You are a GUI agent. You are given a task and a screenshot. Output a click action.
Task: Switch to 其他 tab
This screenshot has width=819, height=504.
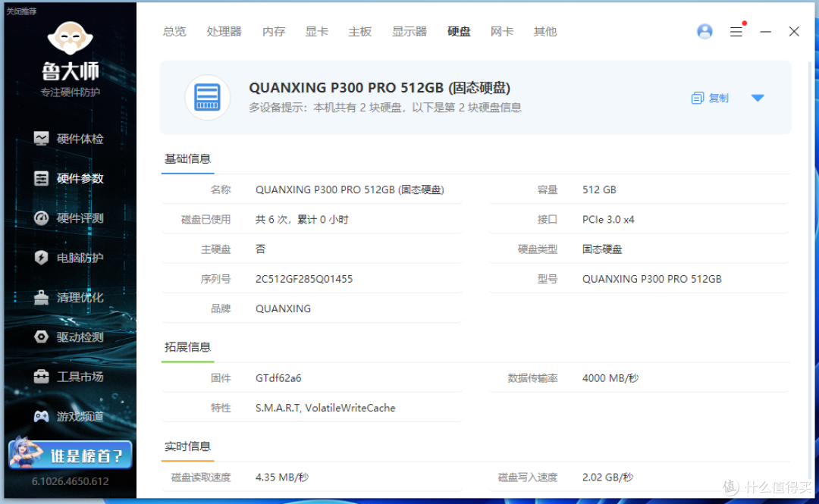click(544, 32)
